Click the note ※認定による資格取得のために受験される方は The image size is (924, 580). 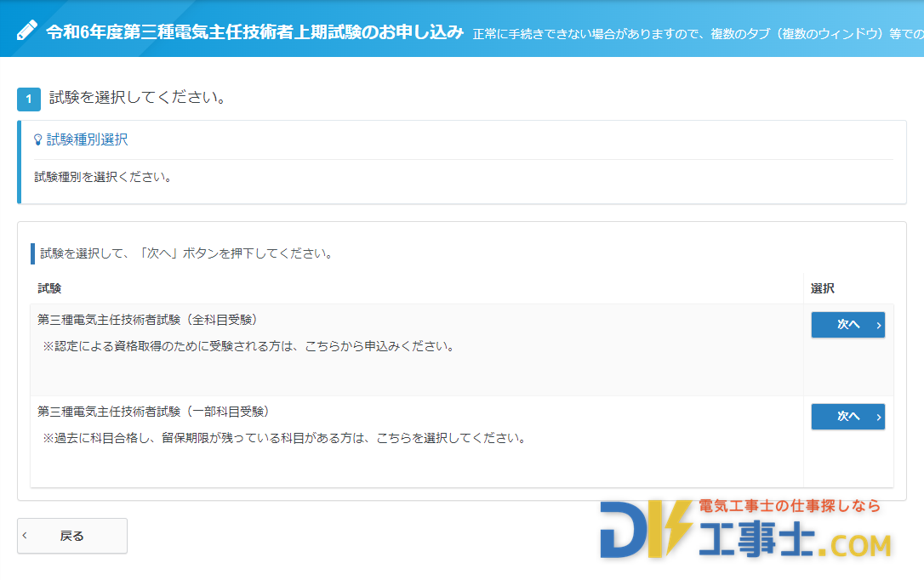click(x=249, y=346)
